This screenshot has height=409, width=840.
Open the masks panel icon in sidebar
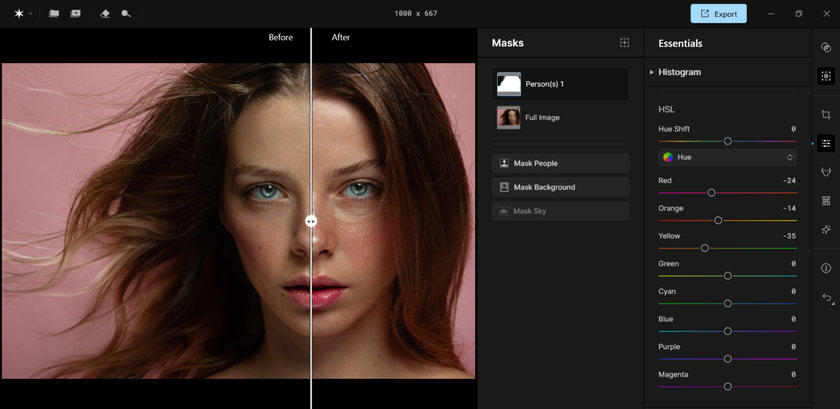826,76
